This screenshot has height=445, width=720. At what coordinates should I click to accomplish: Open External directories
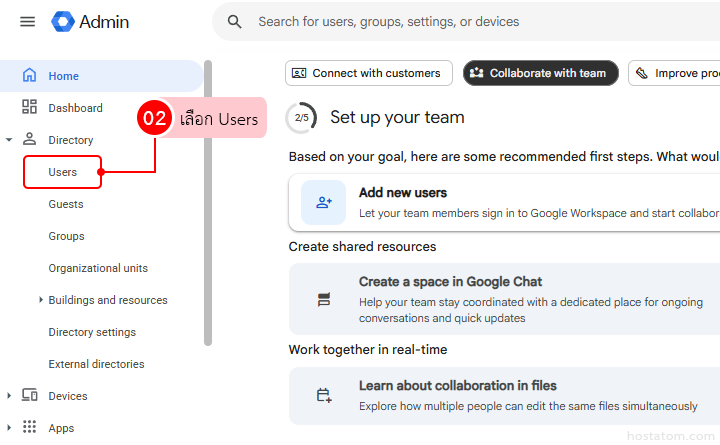96,364
